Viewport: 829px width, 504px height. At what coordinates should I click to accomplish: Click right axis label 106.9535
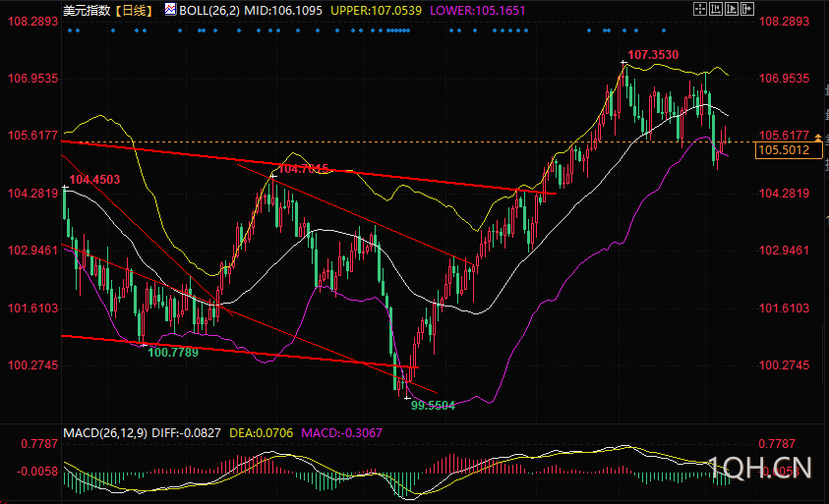click(x=784, y=79)
